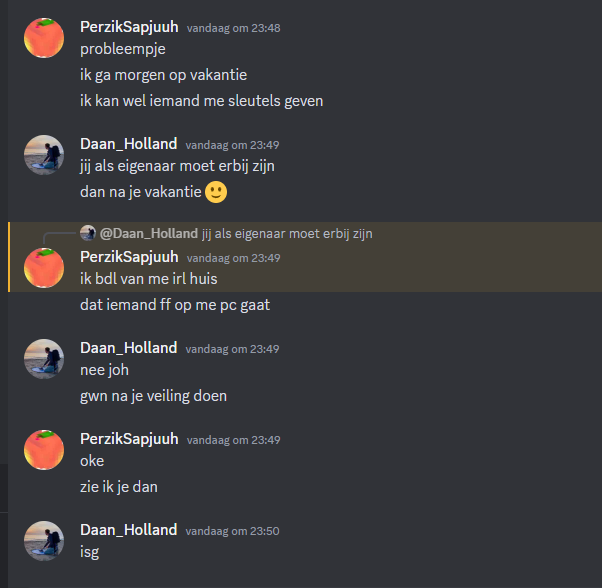Open PerzikSapjuuh's peach avatar at 23:48 message
This screenshot has width=602, height=588.
pyautogui.click(x=44, y=38)
